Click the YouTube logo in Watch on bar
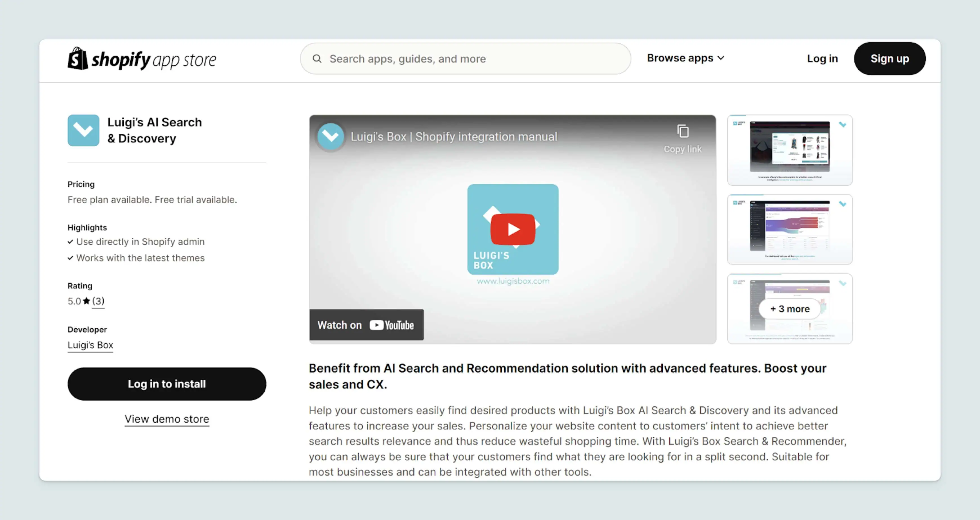980x520 pixels. point(391,325)
